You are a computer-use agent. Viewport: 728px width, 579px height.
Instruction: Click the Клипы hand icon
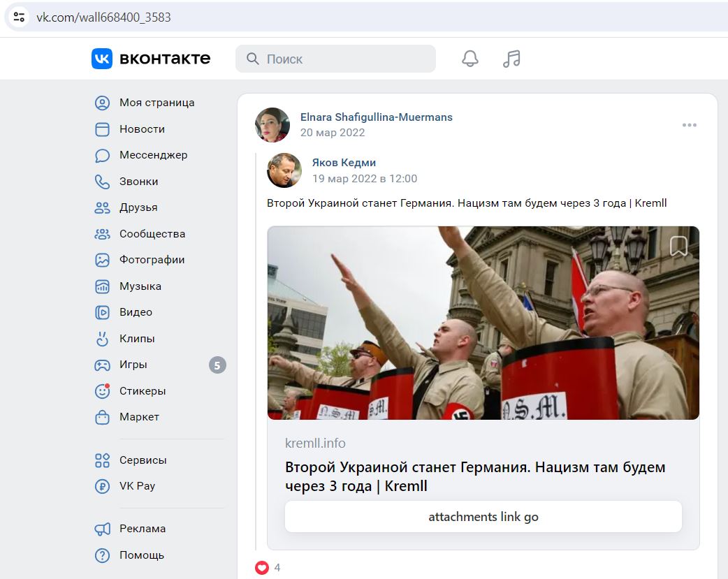(x=102, y=339)
